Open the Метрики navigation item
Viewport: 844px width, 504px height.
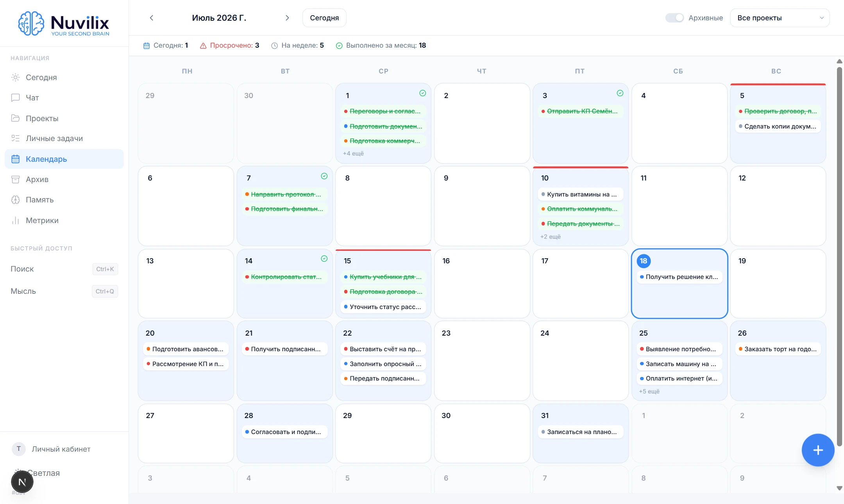64,220
